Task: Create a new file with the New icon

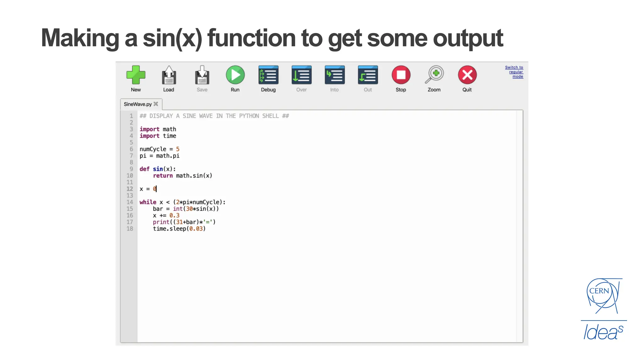Action: click(136, 75)
